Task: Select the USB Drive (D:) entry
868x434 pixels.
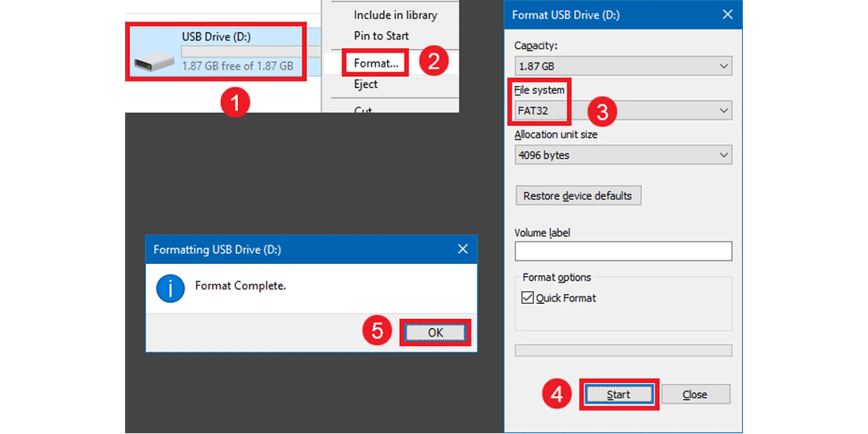Action: tap(216, 36)
